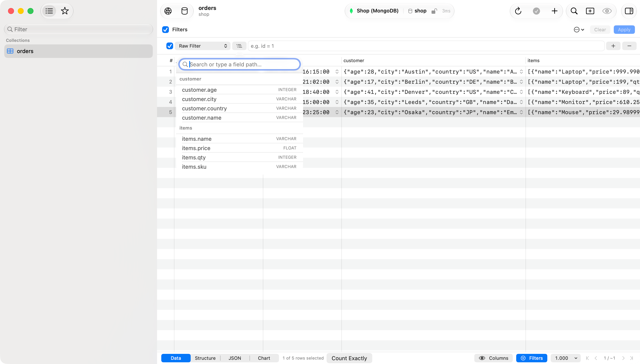Toggle the right sidebar panel icon
The height and width of the screenshot is (364, 640).
click(x=629, y=11)
